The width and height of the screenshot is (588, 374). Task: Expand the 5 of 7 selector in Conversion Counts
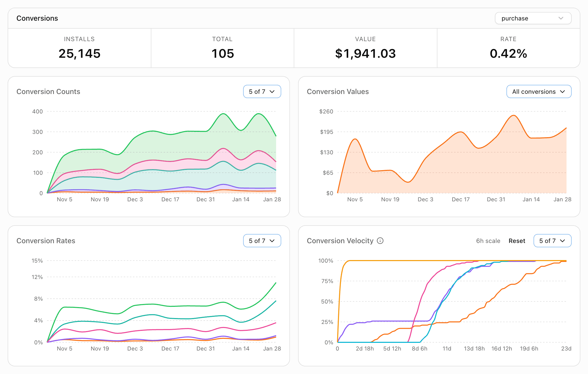(262, 91)
